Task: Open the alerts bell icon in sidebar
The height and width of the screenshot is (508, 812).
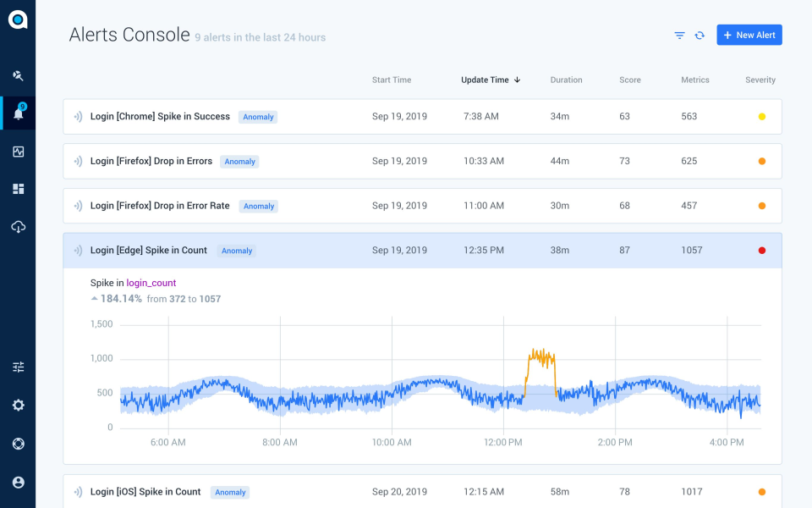Action: 18,113
